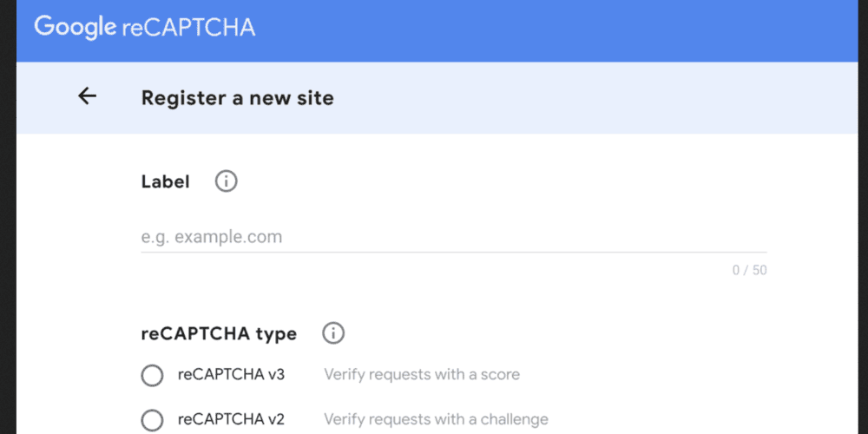This screenshot has height=434, width=868.
Task: Click the "reCAPTCHA type" section heading
Action: tap(219, 333)
